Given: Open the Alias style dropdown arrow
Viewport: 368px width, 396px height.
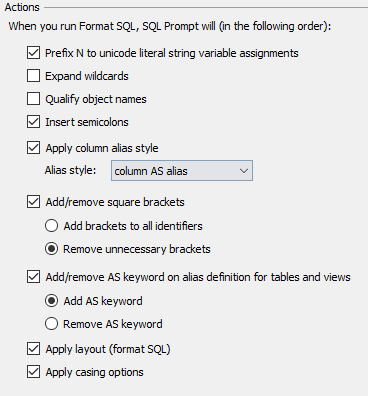Looking at the screenshot, I should click(244, 171).
